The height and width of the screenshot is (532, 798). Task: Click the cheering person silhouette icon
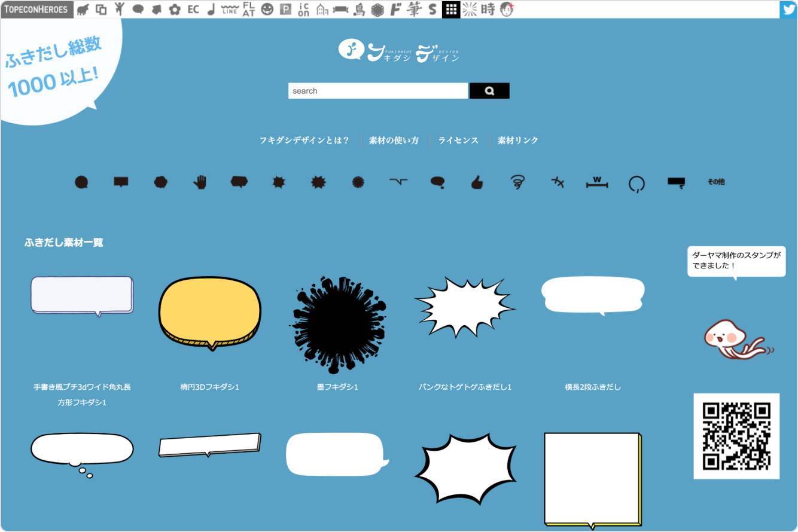(x=120, y=9)
